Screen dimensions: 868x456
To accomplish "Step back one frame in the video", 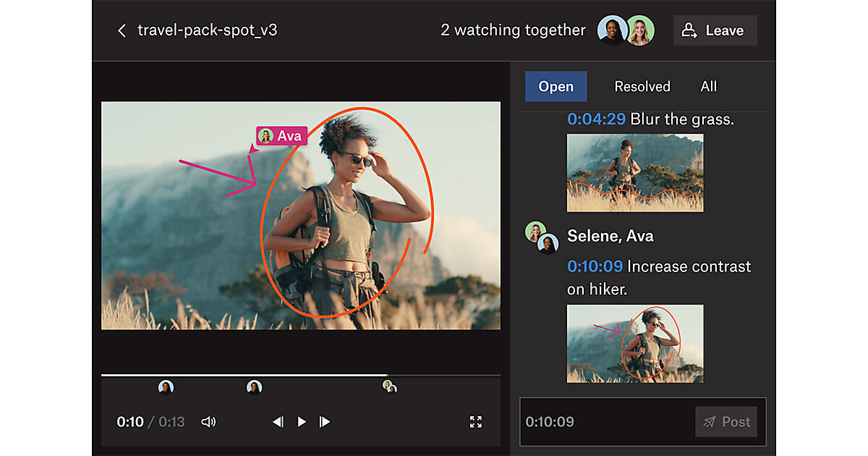I will click(x=278, y=422).
